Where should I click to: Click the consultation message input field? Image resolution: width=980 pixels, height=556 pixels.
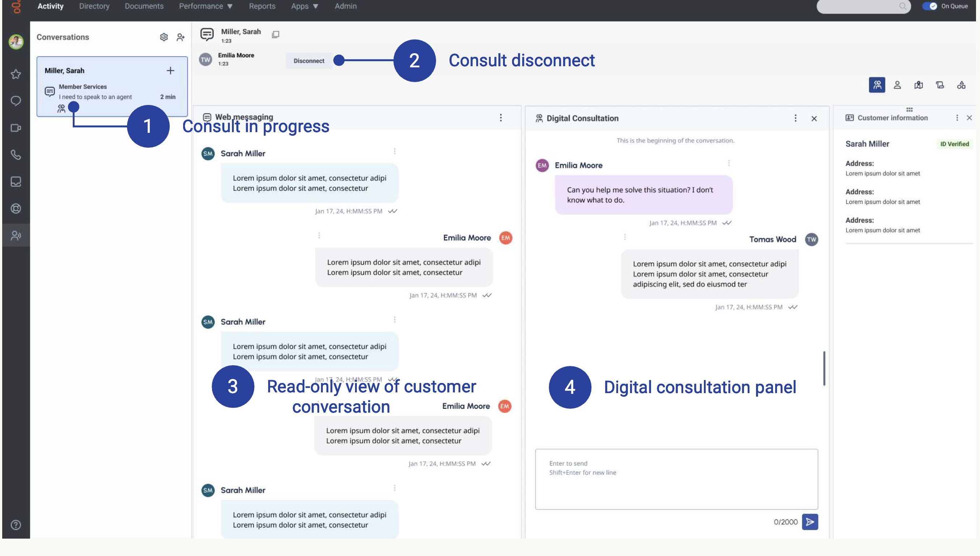(x=676, y=479)
